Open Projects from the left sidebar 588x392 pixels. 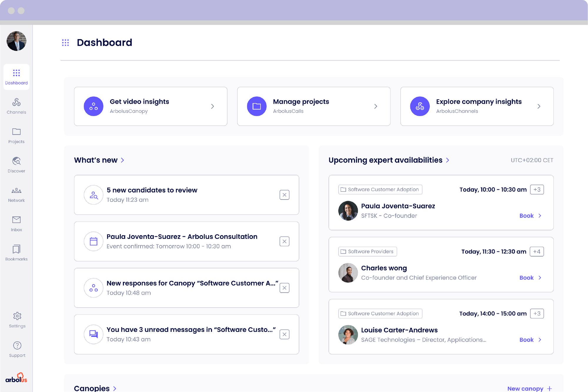[x=16, y=135]
